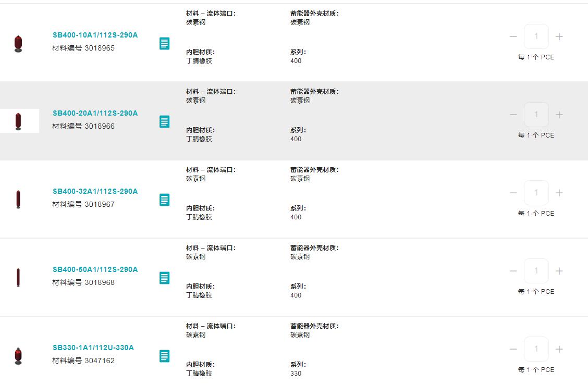
Task: Focus quantity field for SB400-32A1/112S-290A
Action: click(x=536, y=193)
